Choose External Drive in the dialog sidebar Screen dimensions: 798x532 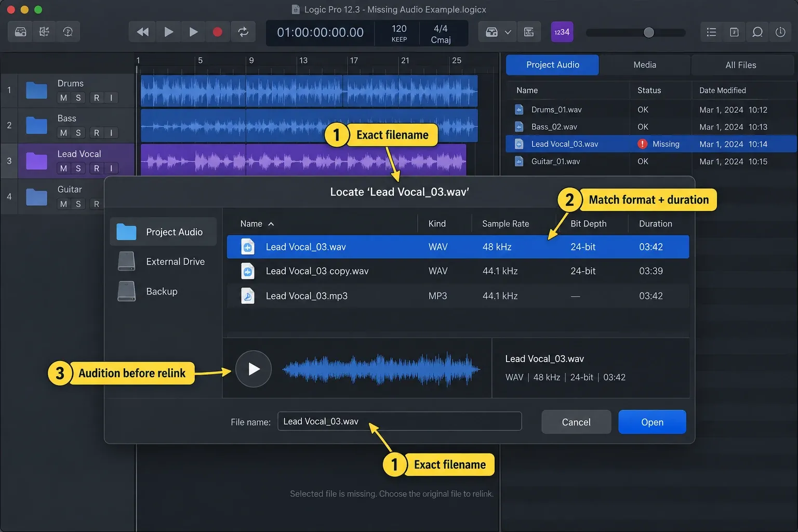click(x=163, y=261)
